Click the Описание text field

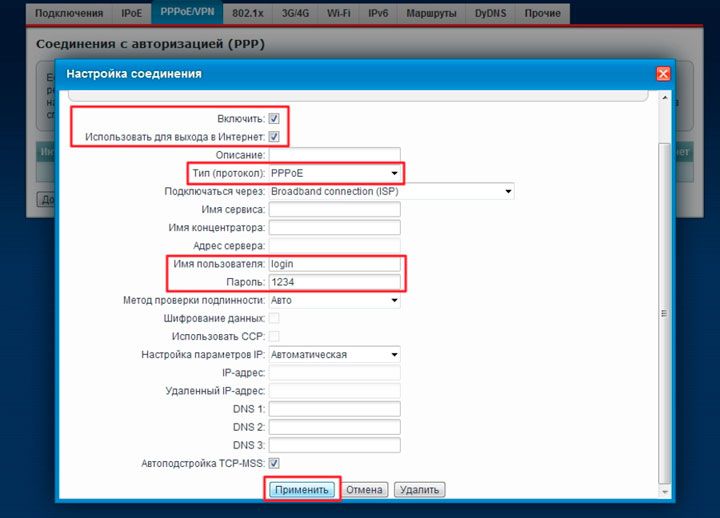coord(334,155)
